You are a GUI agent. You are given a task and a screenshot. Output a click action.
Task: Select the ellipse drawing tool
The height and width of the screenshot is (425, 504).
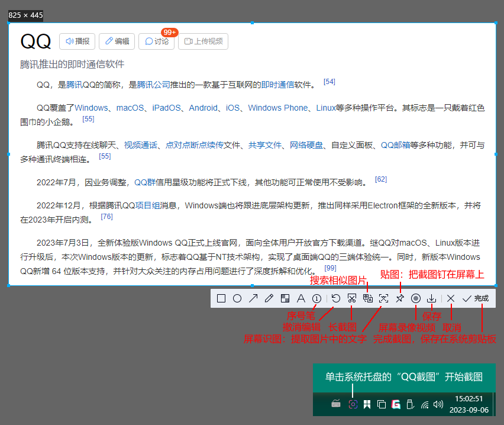click(237, 298)
